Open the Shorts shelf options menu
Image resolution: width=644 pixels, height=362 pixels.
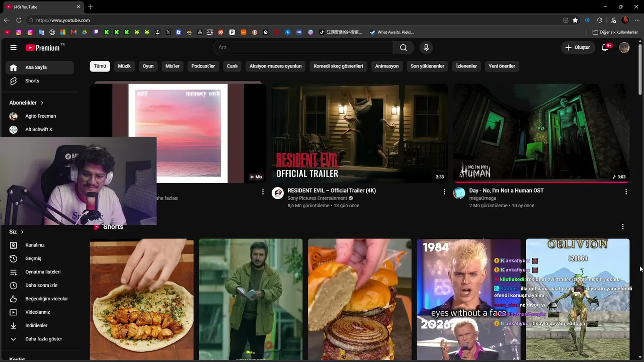[x=623, y=227]
